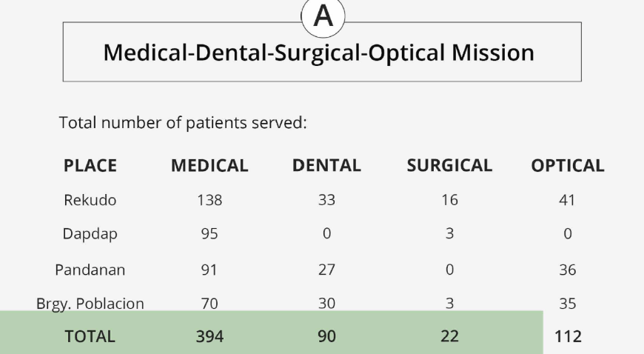Viewport: 644px width, 354px height.
Task: Click the Pandanan row label
Action: click(90, 270)
